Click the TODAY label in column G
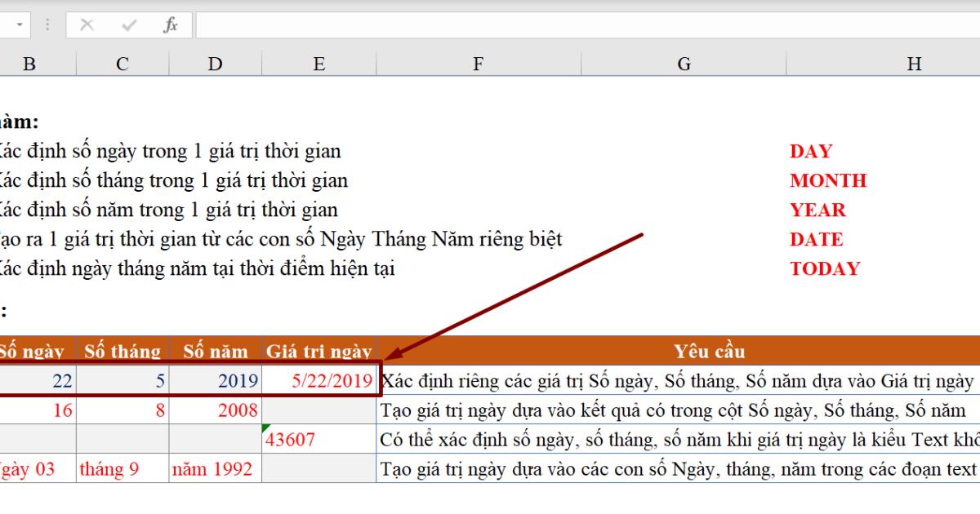 pos(826,268)
